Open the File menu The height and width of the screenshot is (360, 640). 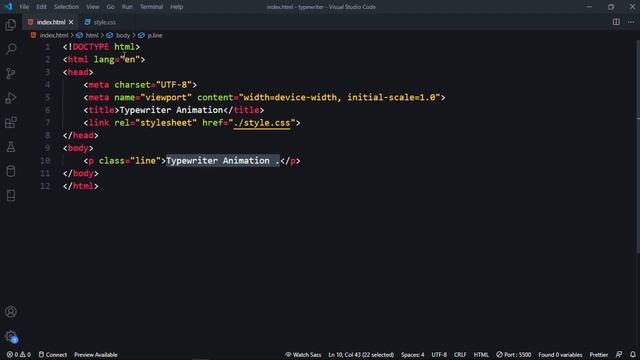24,7
